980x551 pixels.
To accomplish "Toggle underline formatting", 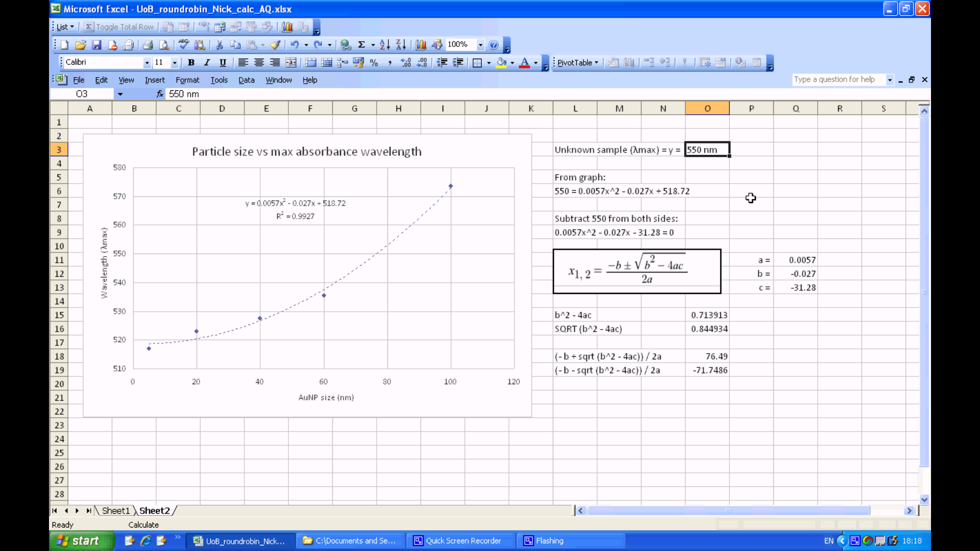I will (223, 63).
